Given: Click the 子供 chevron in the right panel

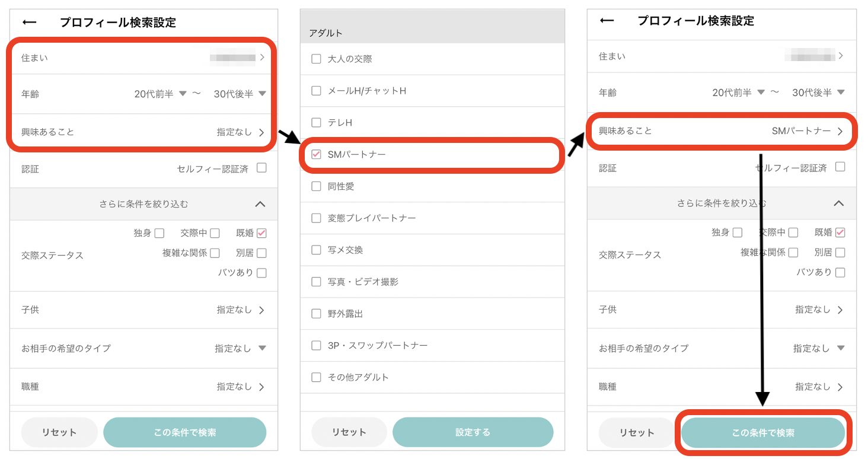Looking at the screenshot, I should [840, 310].
